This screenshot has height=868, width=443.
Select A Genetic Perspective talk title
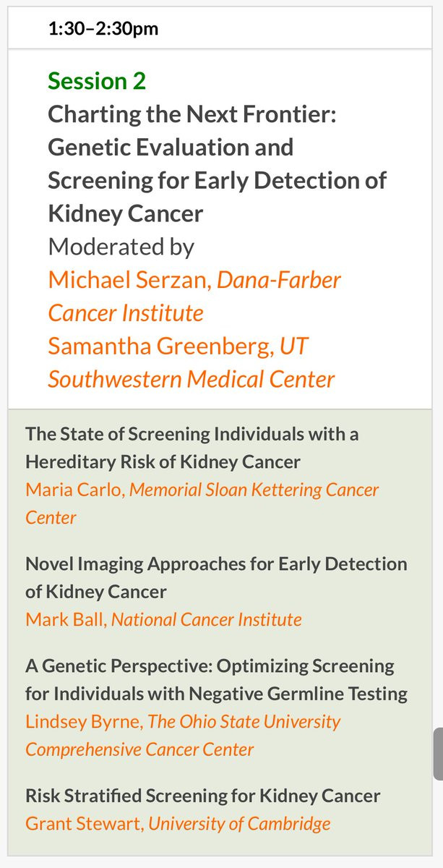pyautogui.click(x=216, y=680)
